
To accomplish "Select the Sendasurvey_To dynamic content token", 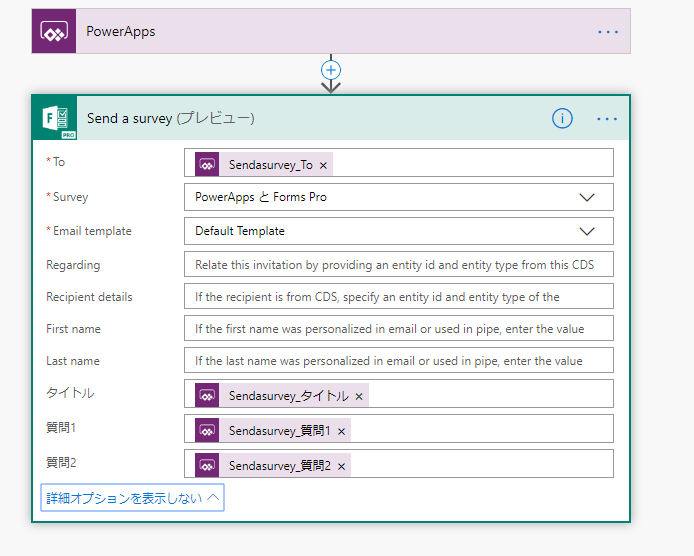I will pos(264,165).
